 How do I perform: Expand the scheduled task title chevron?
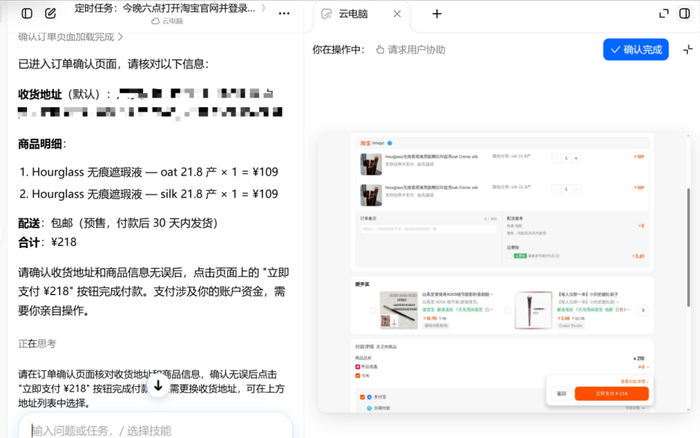pyautogui.click(x=263, y=8)
